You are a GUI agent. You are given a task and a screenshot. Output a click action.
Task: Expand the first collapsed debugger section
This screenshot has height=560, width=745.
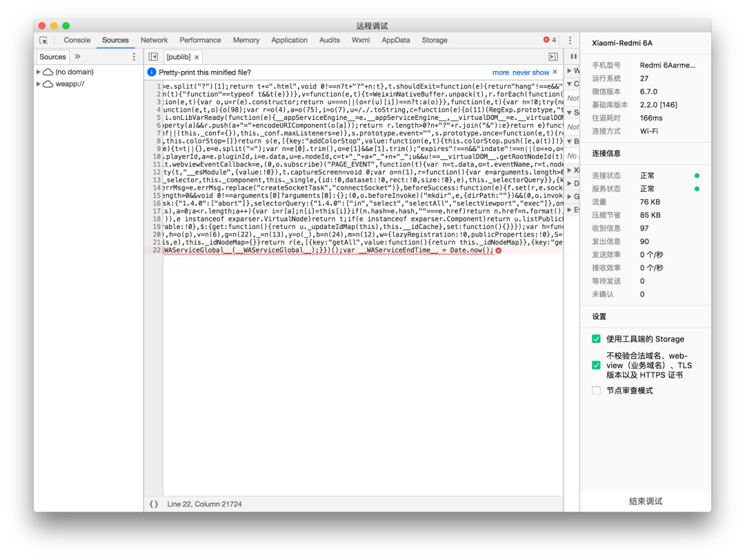[x=570, y=70]
